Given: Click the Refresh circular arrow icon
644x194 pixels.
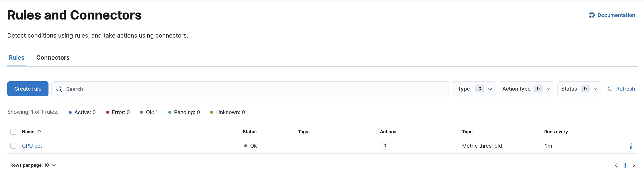Looking at the screenshot, I should coord(610,89).
